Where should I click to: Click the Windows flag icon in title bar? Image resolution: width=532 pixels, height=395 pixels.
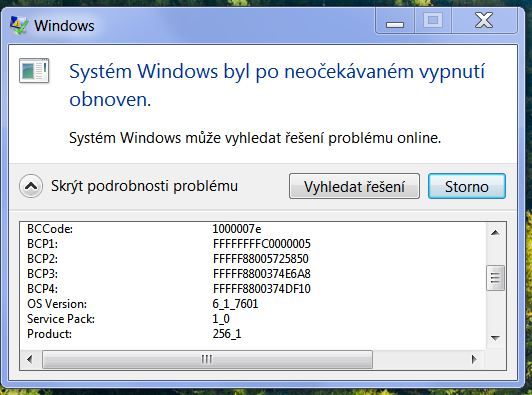[19, 25]
